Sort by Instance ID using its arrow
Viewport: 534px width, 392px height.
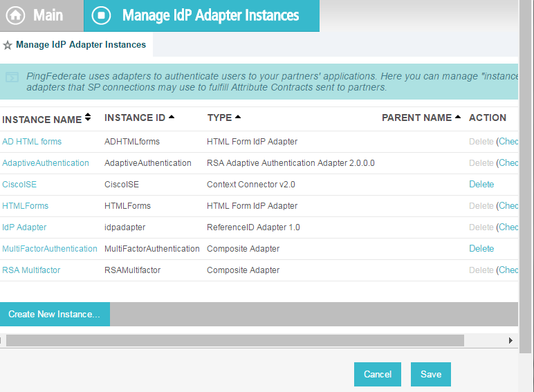click(x=172, y=117)
